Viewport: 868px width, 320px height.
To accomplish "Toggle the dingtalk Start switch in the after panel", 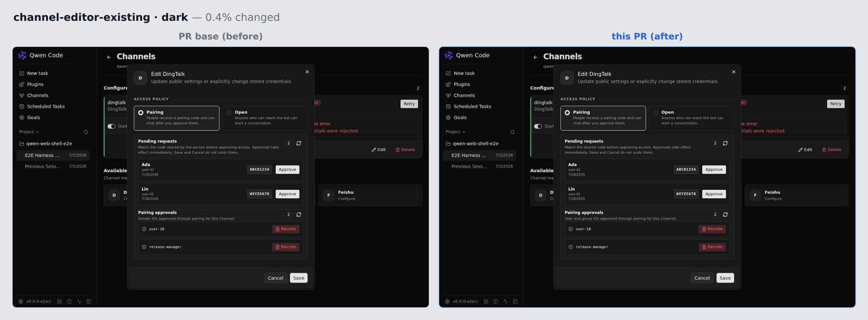I will click(538, 127).
